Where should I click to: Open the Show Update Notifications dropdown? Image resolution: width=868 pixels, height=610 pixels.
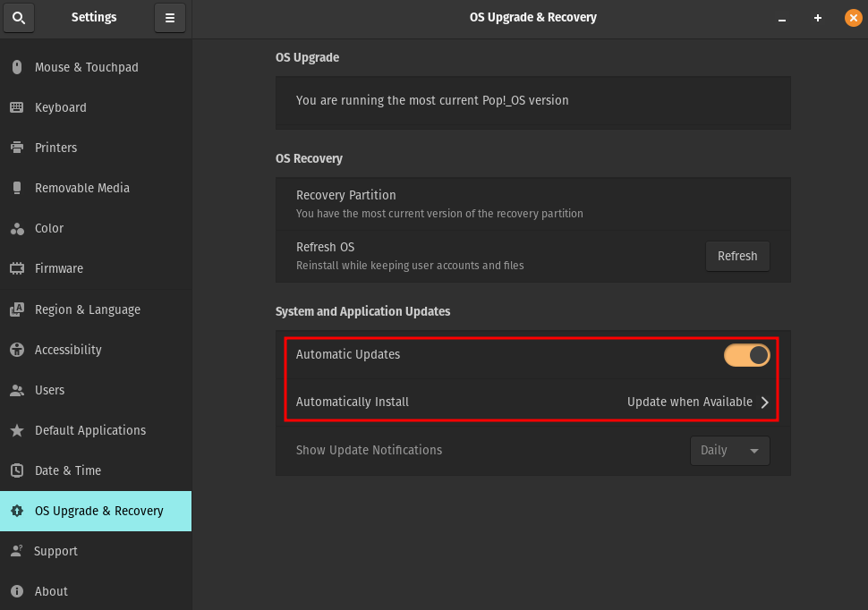[729, 451]
